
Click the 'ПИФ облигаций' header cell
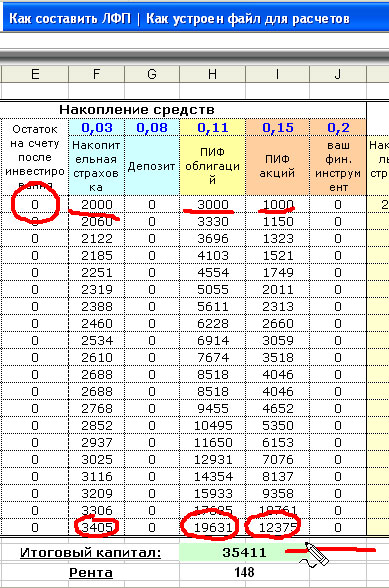click(213, 166)
